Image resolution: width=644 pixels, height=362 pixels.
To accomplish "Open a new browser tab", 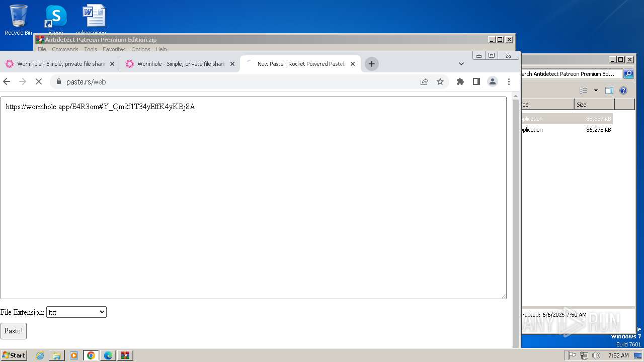I will [x=372, y=64].
